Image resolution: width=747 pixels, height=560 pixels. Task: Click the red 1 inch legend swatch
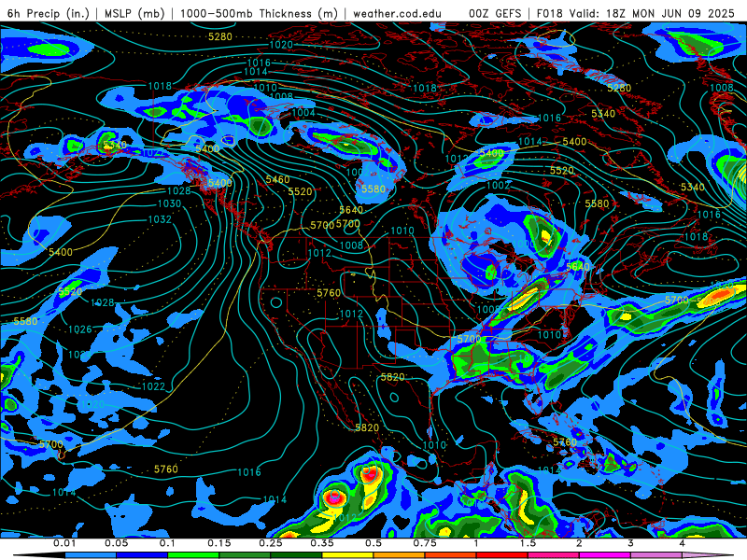pyautogui.click(x=502, y=555)
